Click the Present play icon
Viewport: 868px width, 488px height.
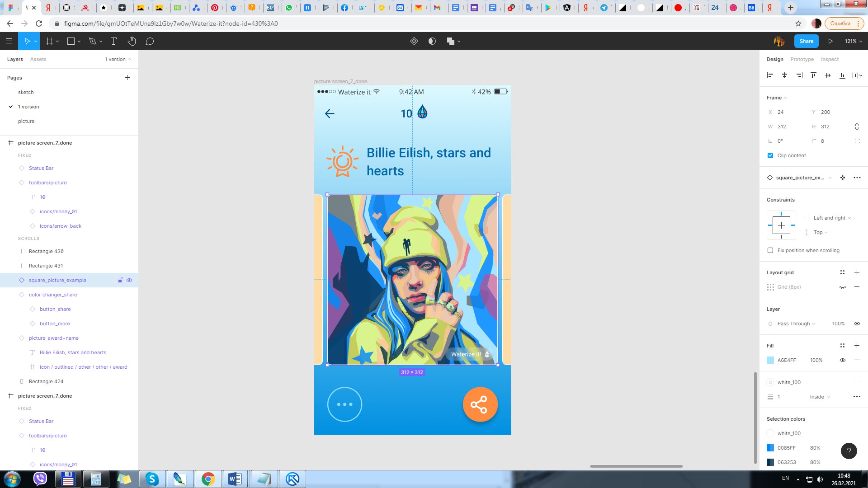coord(830,41)
